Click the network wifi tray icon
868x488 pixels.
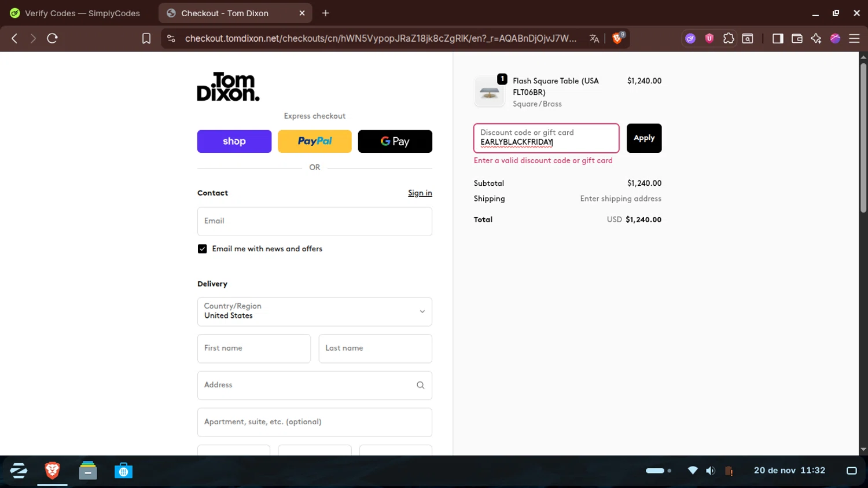(693, 471)
